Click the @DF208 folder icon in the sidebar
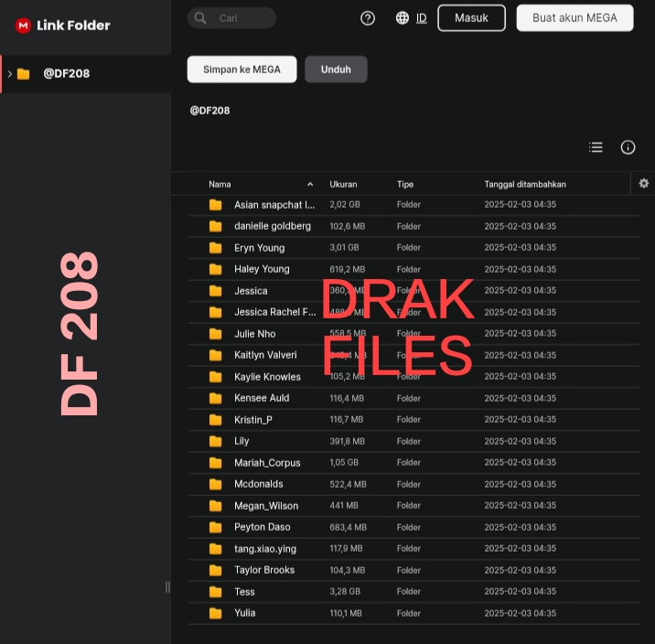 (24, 74)
